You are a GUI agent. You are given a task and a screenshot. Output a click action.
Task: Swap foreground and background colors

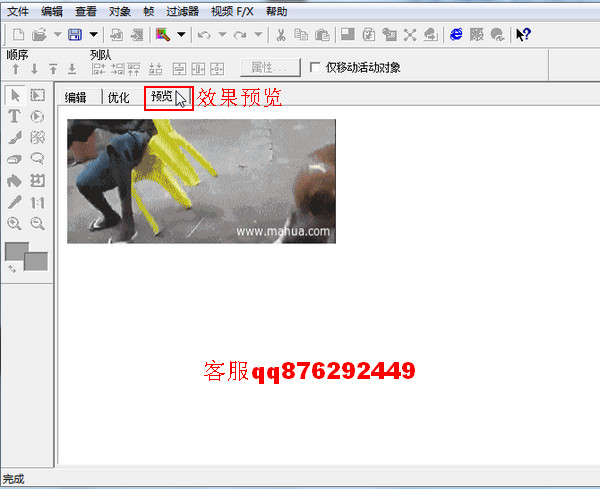[x=12, y=269]
